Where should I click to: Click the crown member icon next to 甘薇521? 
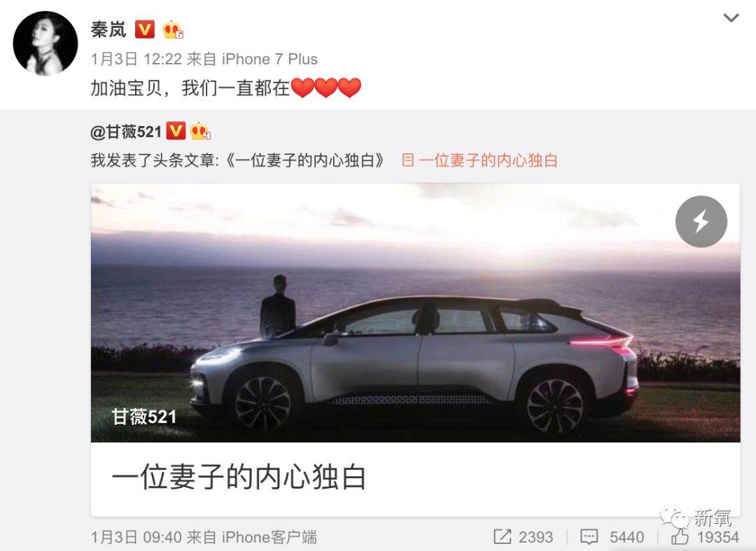200,131
